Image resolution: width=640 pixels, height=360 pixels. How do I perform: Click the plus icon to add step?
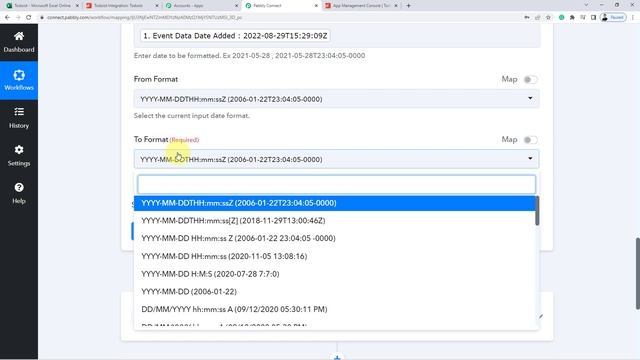point(337,357)
